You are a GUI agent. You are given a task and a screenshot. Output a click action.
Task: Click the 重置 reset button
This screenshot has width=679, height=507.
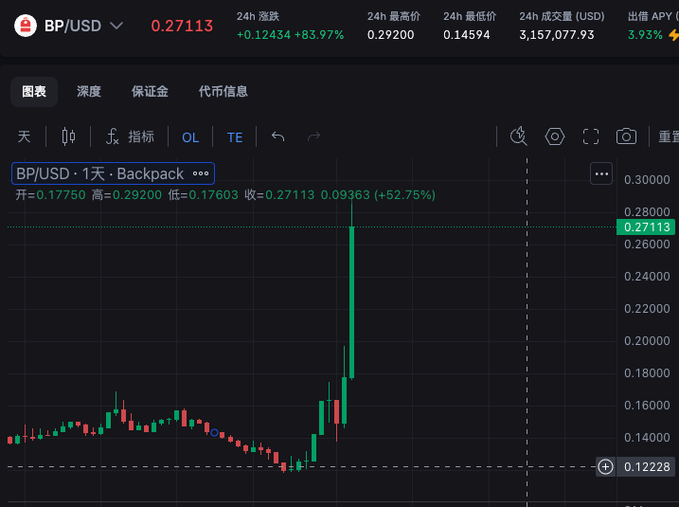(668, 137)
